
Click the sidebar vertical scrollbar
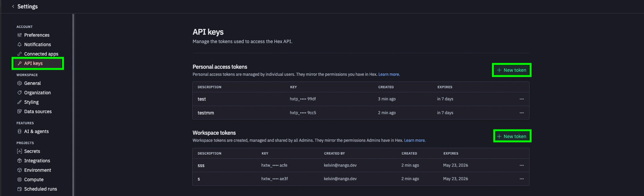(x=73, y=101)
